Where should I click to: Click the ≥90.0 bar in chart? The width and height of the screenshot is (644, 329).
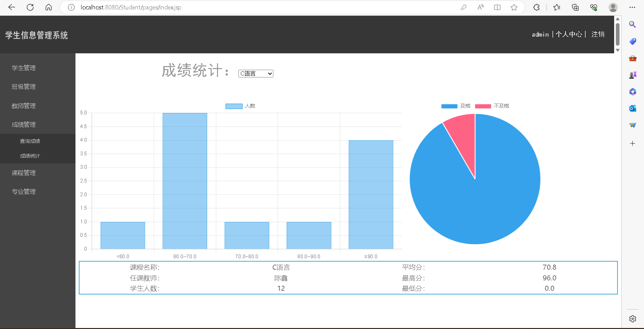(371, 195)
